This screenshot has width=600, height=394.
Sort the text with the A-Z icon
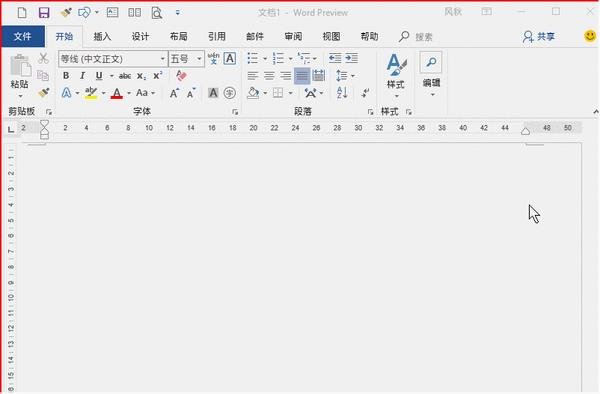[x=342, y=93]
